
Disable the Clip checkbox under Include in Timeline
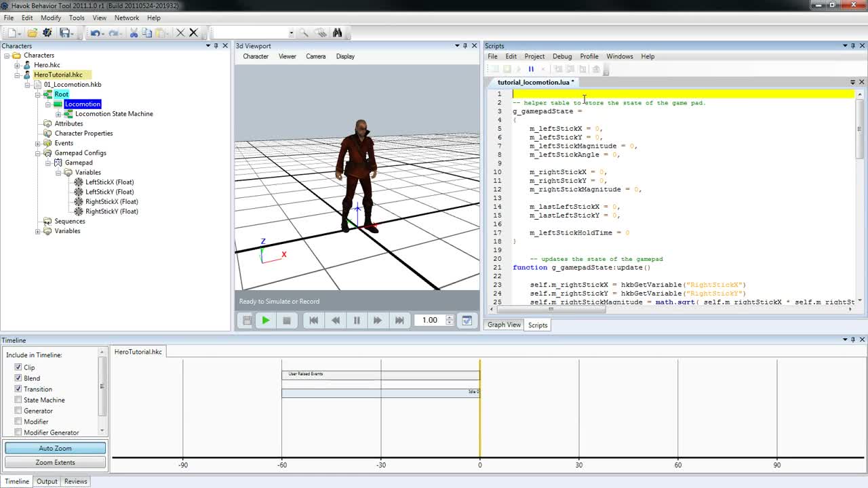tap(18, 367)
